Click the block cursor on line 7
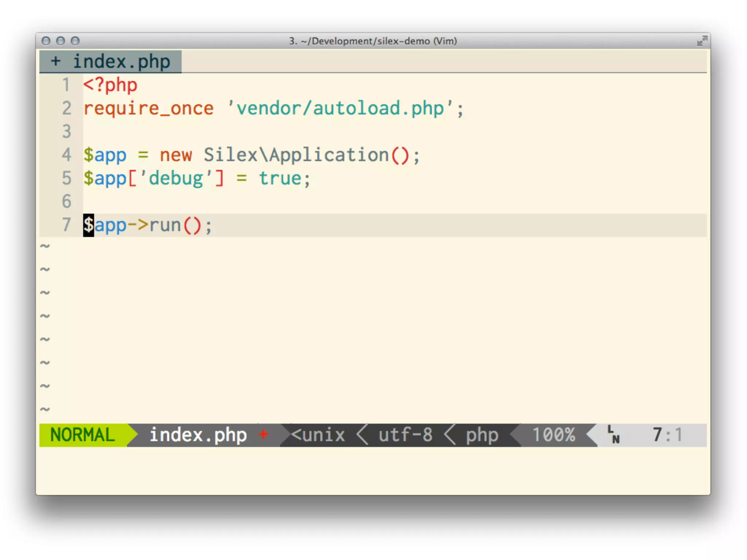The height and width of the screenshot is (560, 747). pyautogui.click(x=88, y=225)
